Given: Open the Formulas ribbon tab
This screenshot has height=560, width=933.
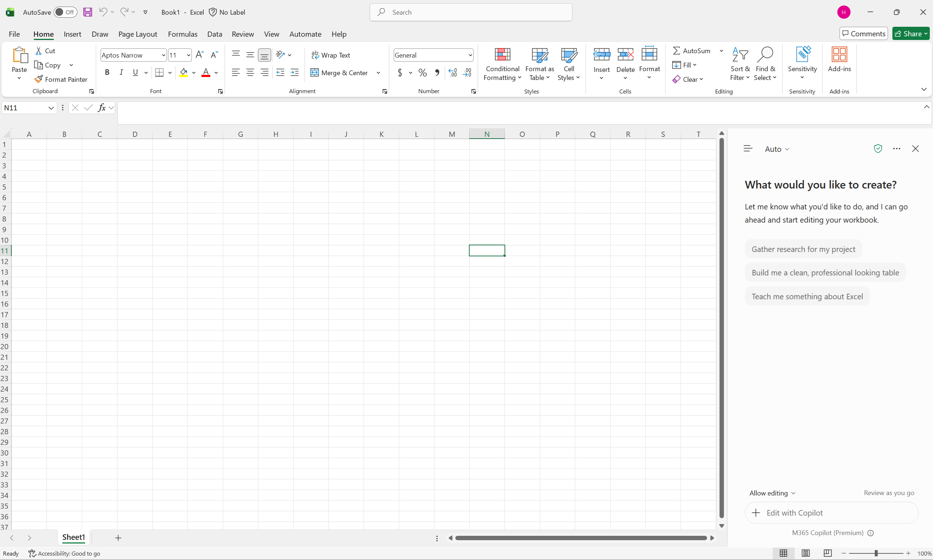Looking at the screenshot, I should pos(183,34).
